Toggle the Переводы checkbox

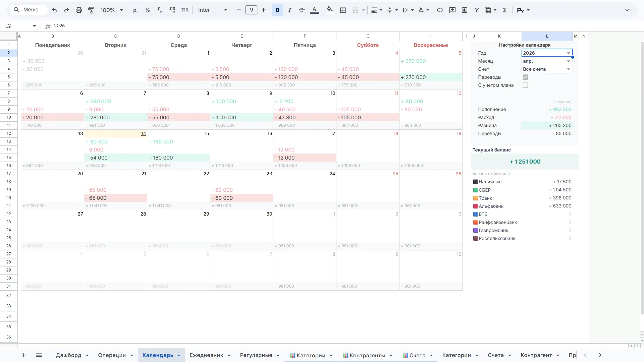525,77
